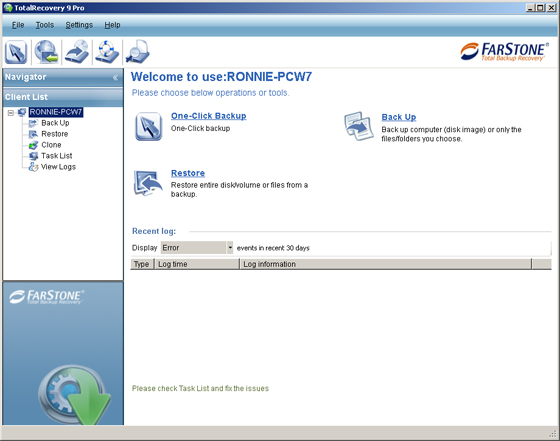The height and width of the screenshot is (441, 560).
Task: Select Restore in the client tree
Action: (55, 134)
